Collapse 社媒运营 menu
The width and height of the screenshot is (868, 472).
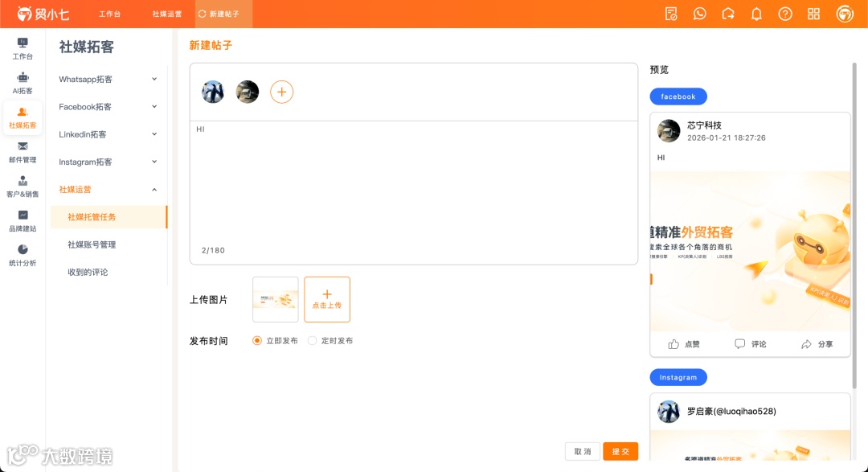pyautogui.click(x=108, y=190)
